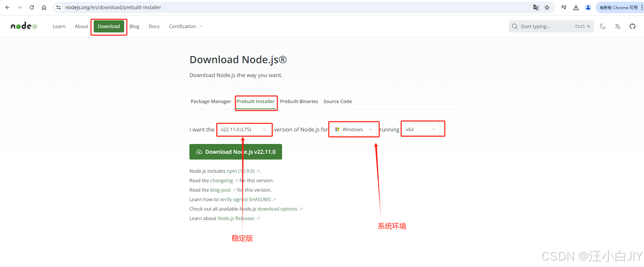Click the nodejs.org URL in address bar
The image size is (644, 267).
[x=113, y=7]
